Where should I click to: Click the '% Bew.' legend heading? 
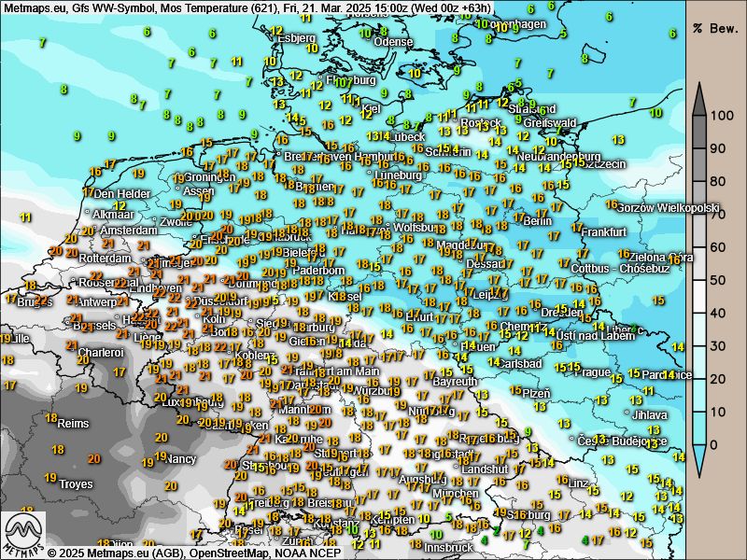coord(716,28)
